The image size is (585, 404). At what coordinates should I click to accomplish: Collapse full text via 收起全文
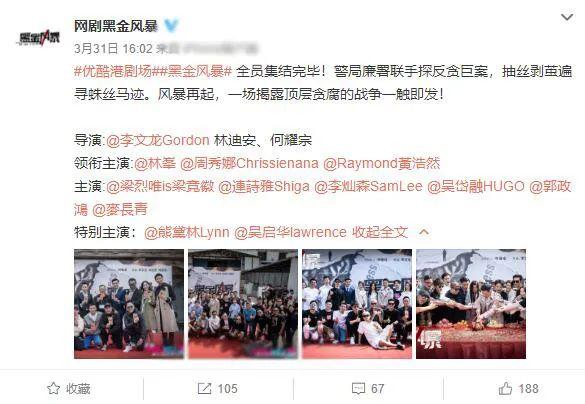click(x=380, y=232)
